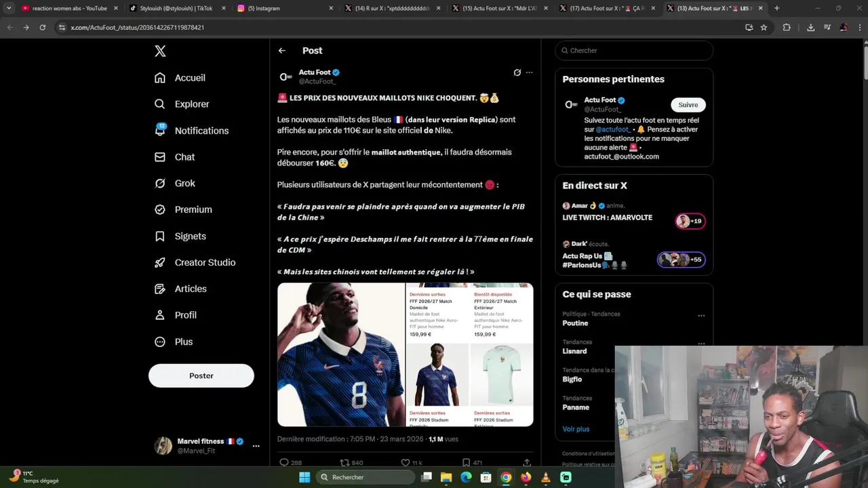The height and width of the screenshot is (488, 868).
Task: Switch to the R sur X tab
Action: [x=393, y=8]
